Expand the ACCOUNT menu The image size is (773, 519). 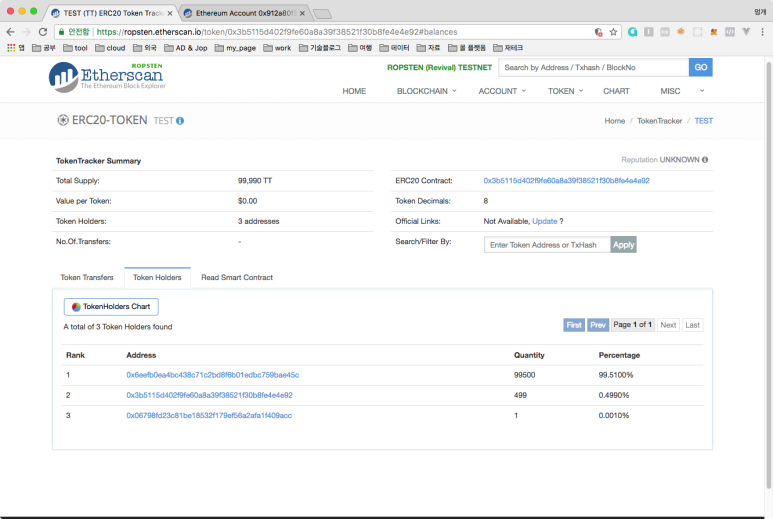tap(502, 91)
